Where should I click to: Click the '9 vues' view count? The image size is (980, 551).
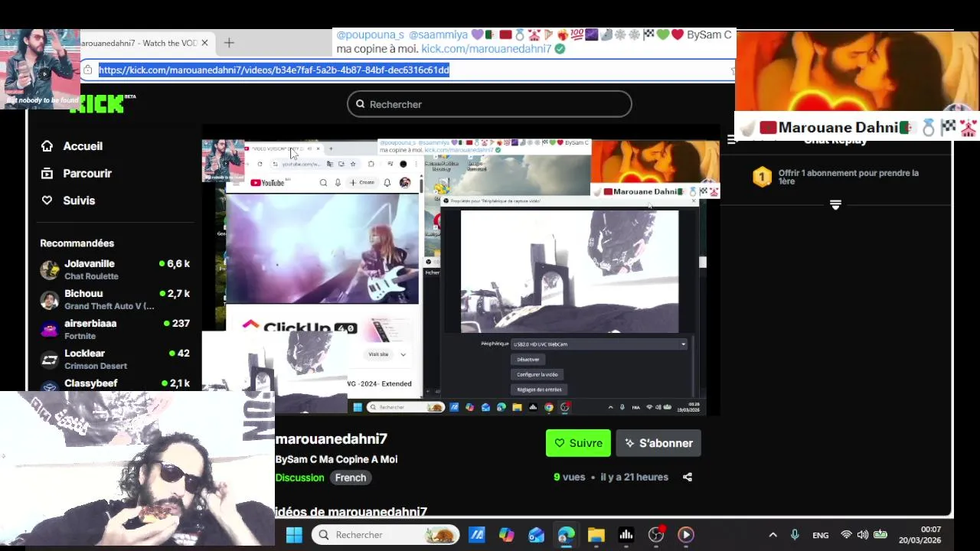[569, 477]
